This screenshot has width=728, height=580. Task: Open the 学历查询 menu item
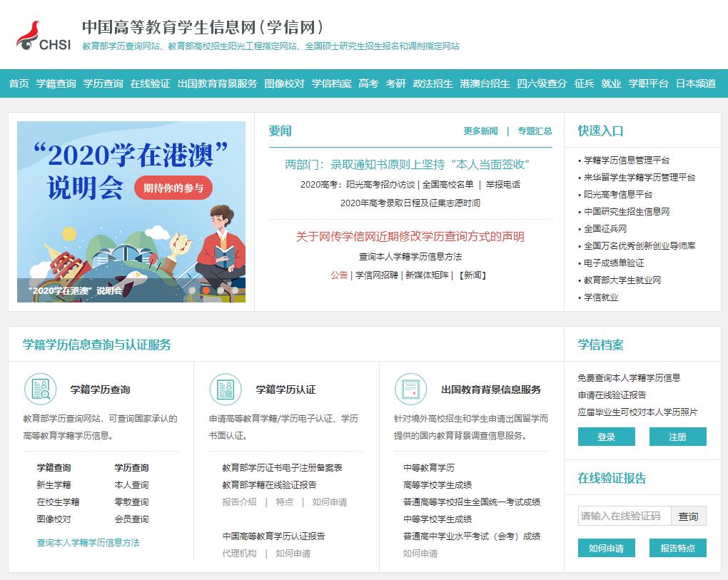(102, 83)
